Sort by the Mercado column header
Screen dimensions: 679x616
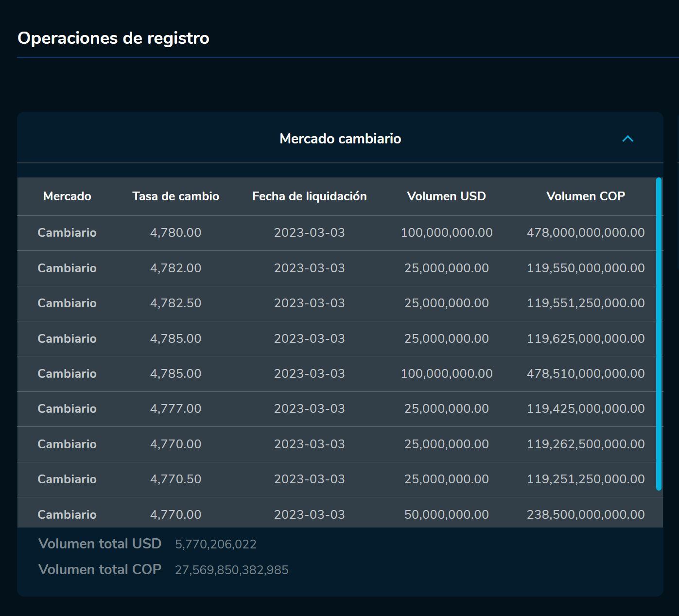click(x=67, y=196)
